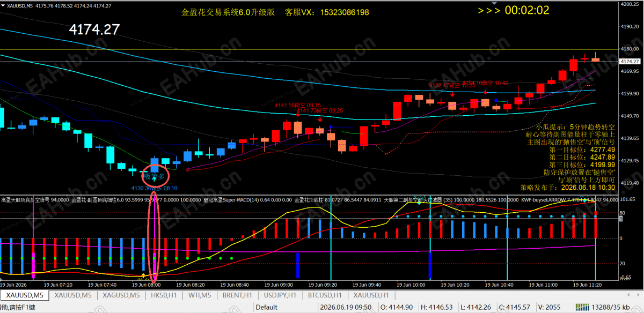Click the large 4174.27 price label

tap(95, 30)
